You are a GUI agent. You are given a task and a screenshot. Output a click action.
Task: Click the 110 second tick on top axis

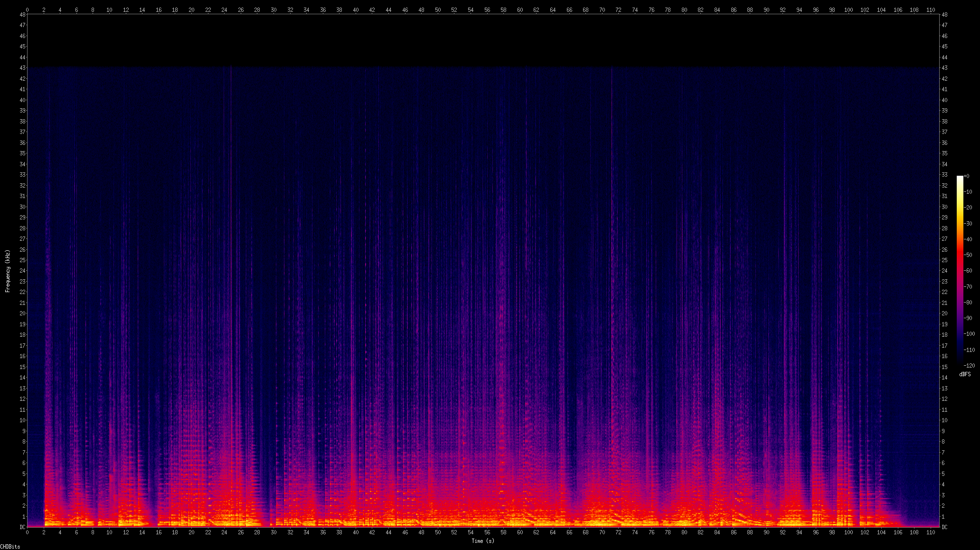(931, 9)
